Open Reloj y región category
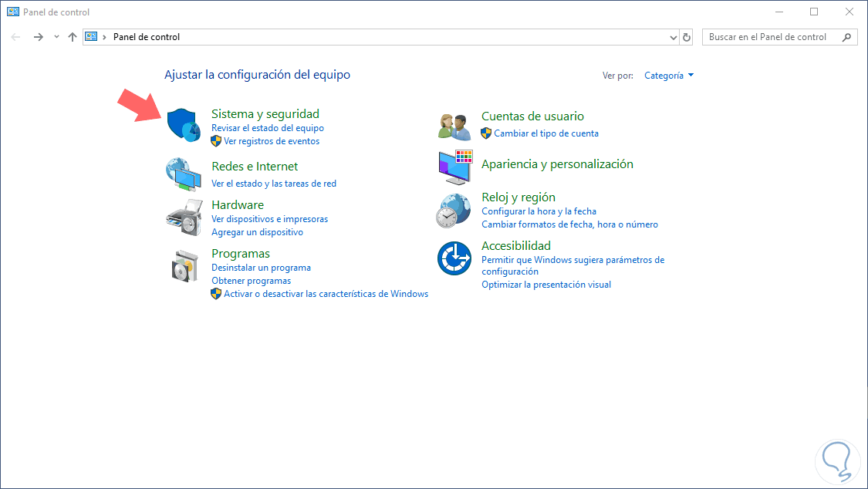 518,197
